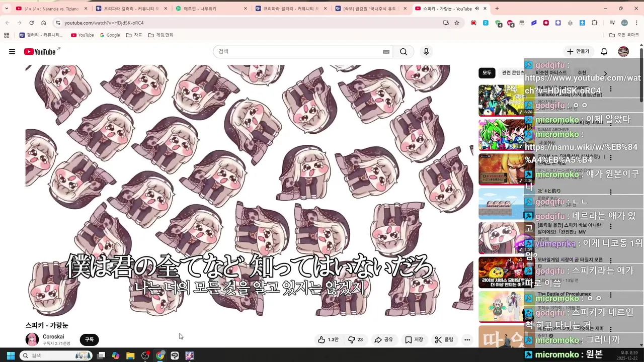The width and height of the screenshot is (644, 362).
Task: Switch to 에르핀 - 나무위키 tab
Action: (x=211, y=9)
